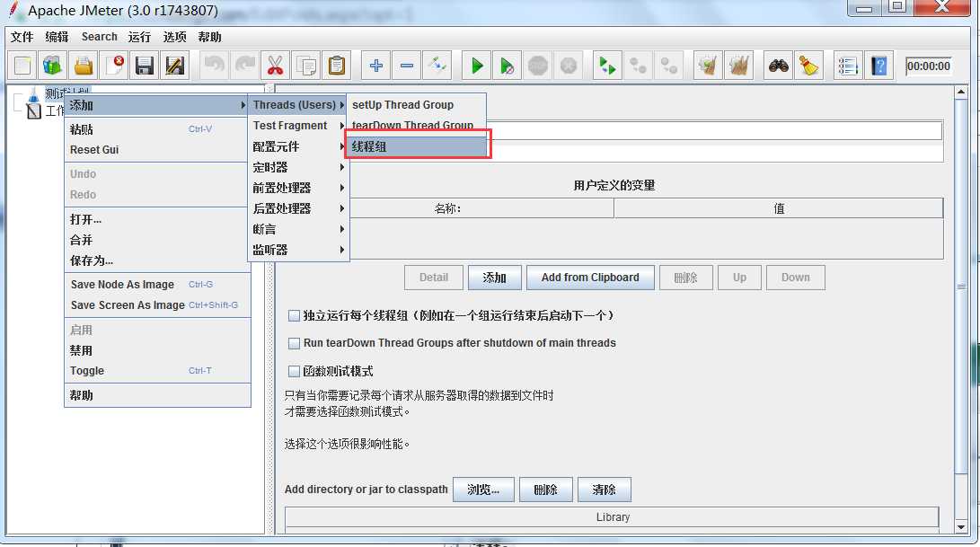
Task: Click the Collapse All minus icon
Action: pyautogui.click(x=407, y=66)
